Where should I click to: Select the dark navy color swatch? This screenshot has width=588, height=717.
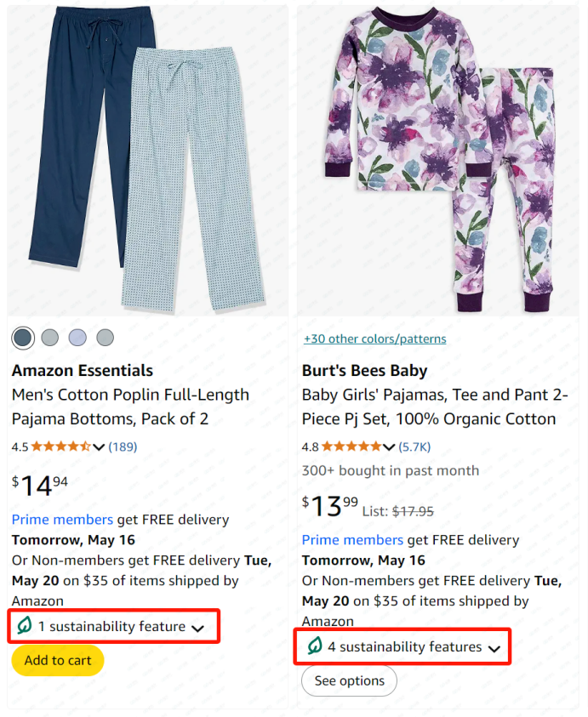click(x=23, y=338)
